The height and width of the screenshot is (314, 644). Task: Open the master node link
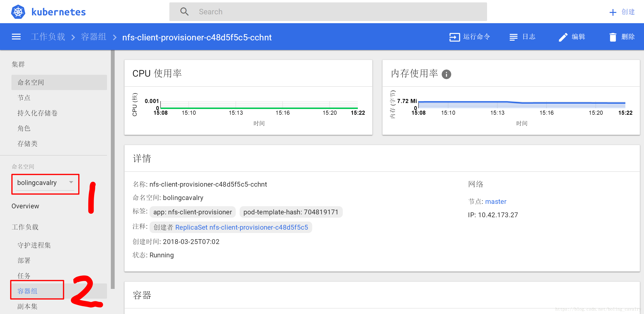pos(495,201)
